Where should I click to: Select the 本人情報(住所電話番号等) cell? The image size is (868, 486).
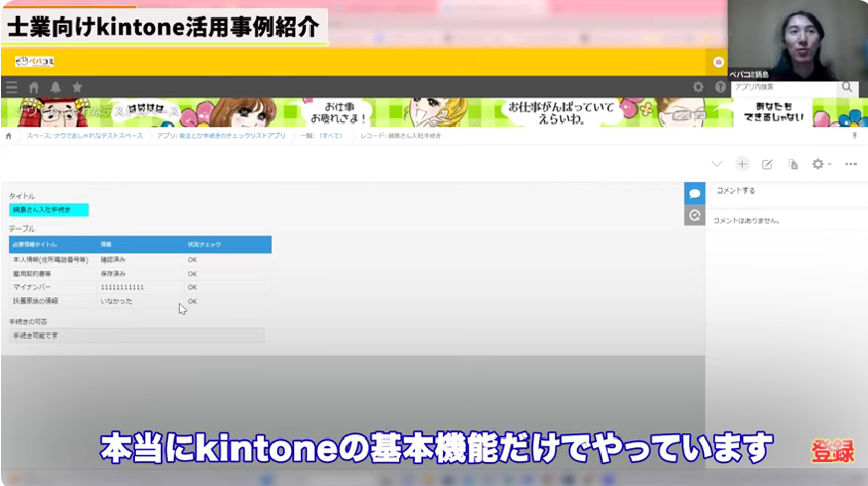point(51,259)
